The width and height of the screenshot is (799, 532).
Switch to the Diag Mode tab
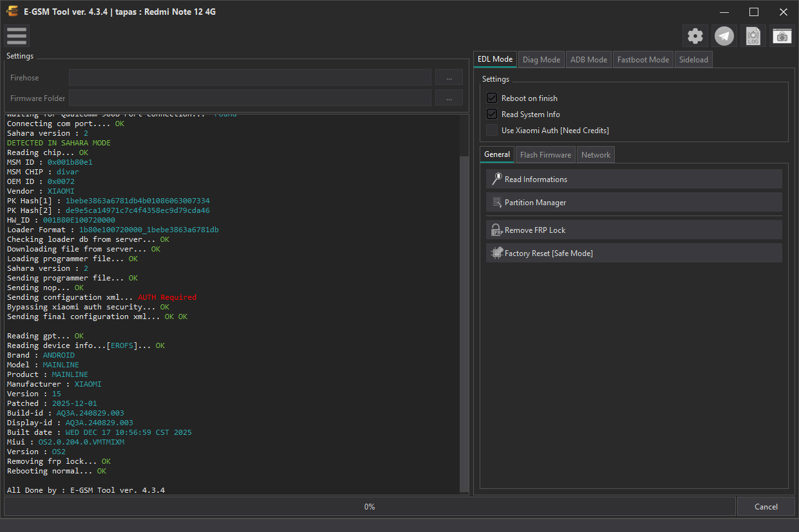pos(541,60)
